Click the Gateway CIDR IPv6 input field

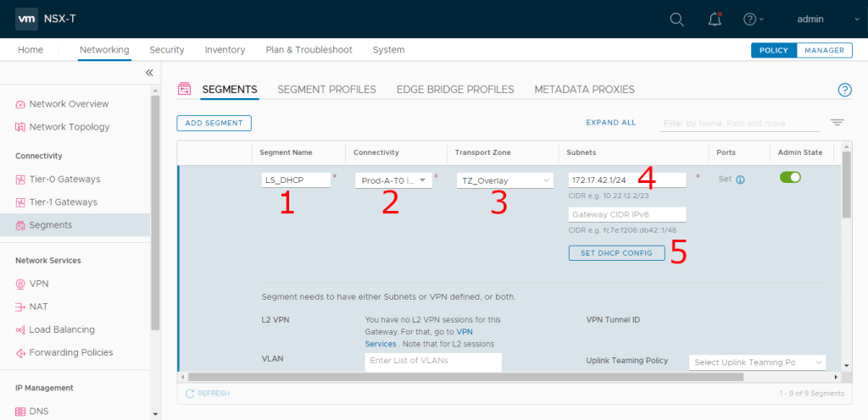pos(626,215)
